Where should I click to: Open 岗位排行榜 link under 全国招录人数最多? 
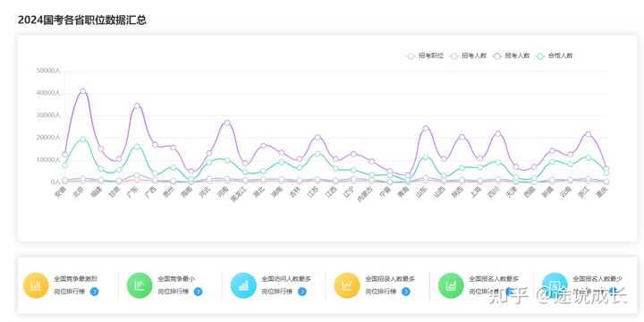pyautogui.click(x=381, y=292)
